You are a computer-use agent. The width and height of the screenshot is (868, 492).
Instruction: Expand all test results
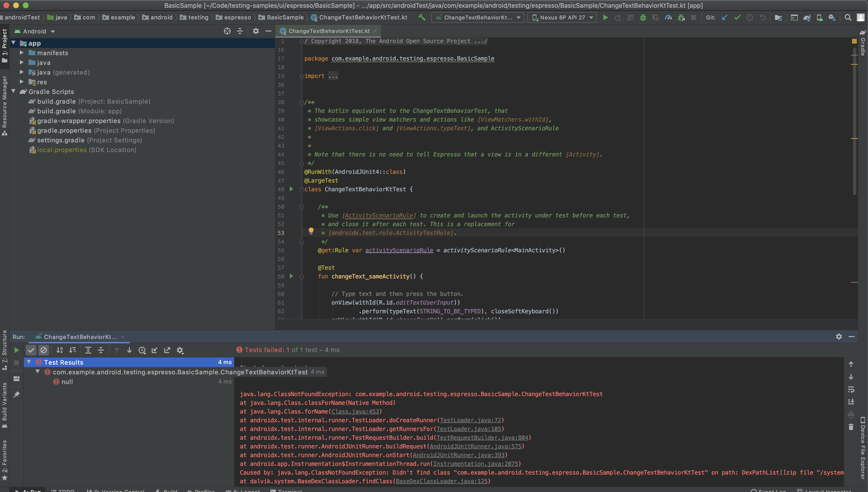pyautogui.click(x=88, y=350)
